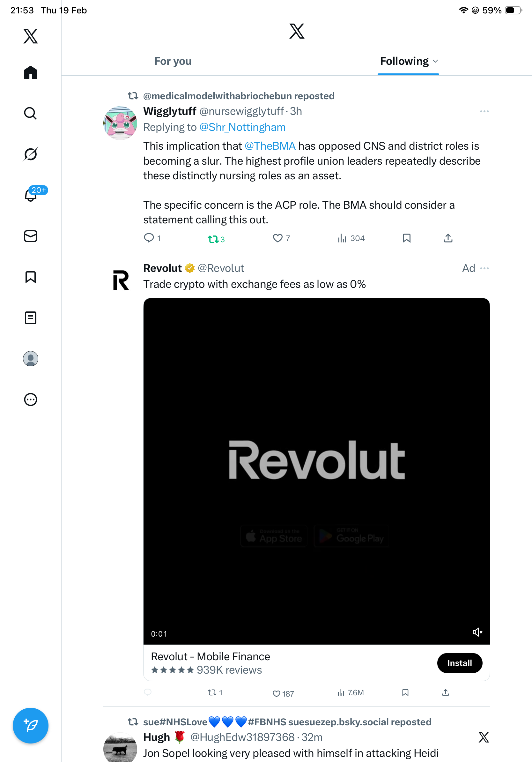The image size is (532, 762).
Task: Tap the compose post floating button
Action: (x=30, y=725)
